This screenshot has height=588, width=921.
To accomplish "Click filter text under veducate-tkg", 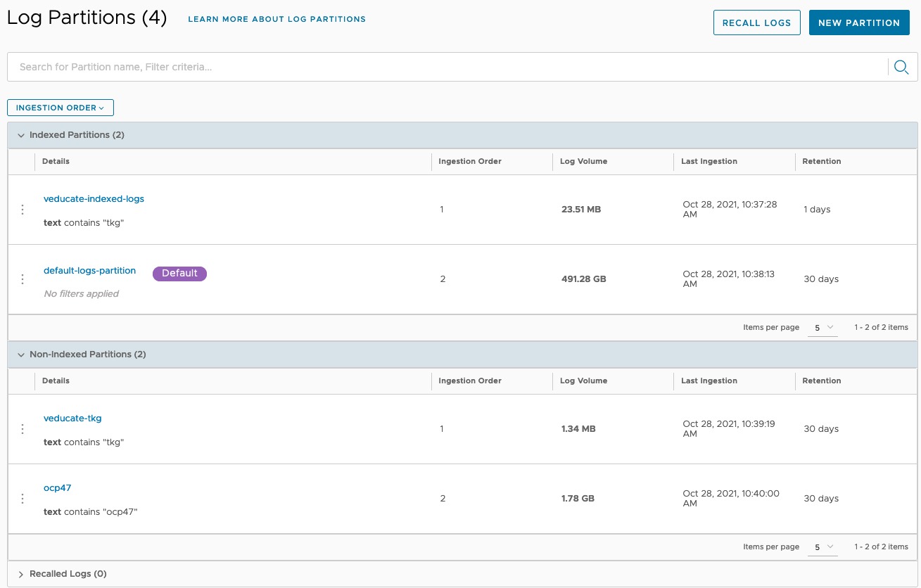I will click(84, 442).
